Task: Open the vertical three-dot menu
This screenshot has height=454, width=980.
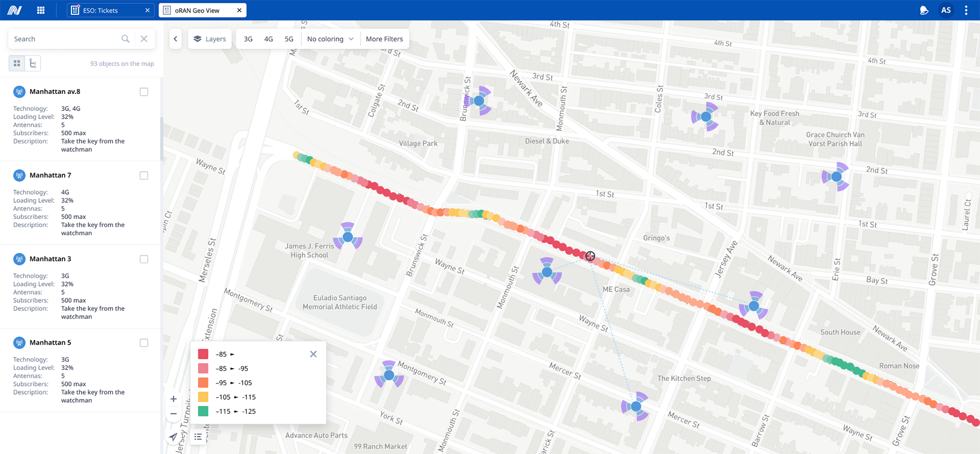Action: pos(966,10)
